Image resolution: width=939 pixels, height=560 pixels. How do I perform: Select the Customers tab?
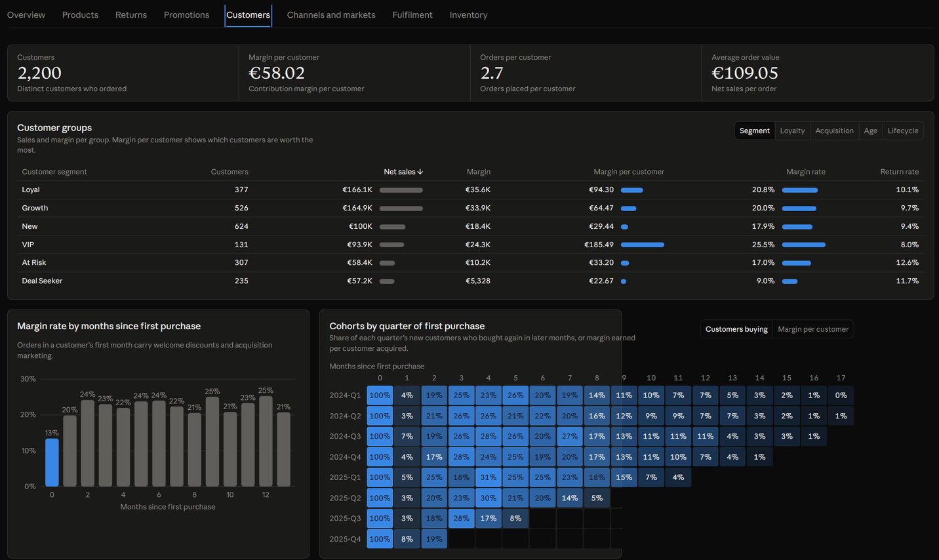coord(248,15)
